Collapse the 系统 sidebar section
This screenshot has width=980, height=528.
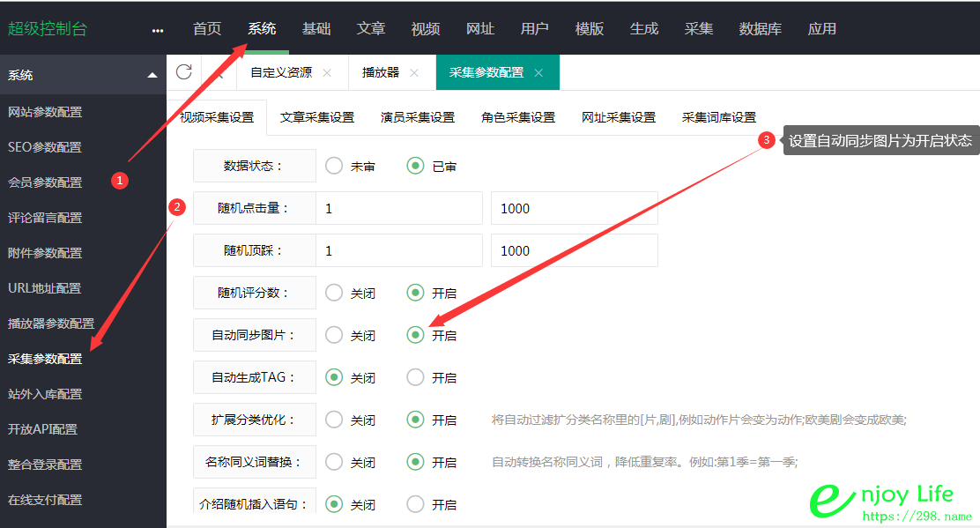pyautogui.click(x=150, y=74)
